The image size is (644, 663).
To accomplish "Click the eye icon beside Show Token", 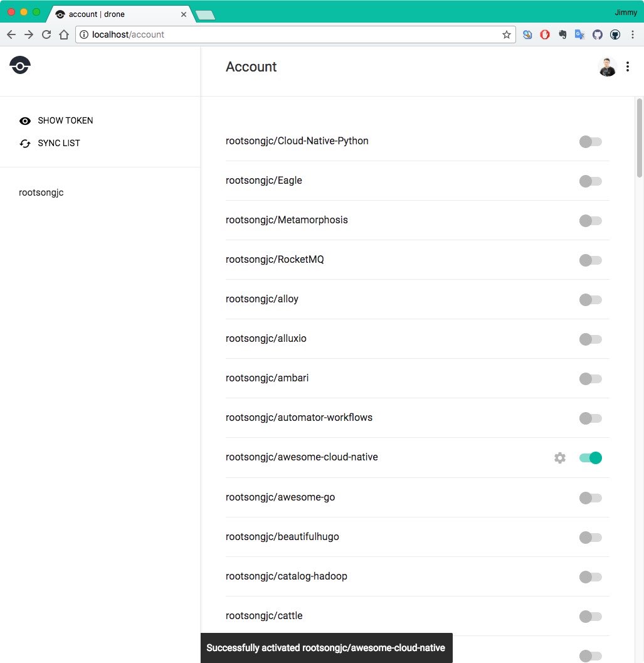I will click(25, 121).
